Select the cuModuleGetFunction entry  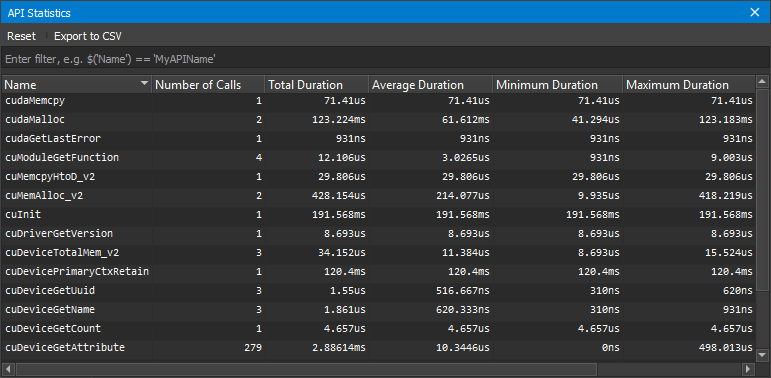pos(62,157)
